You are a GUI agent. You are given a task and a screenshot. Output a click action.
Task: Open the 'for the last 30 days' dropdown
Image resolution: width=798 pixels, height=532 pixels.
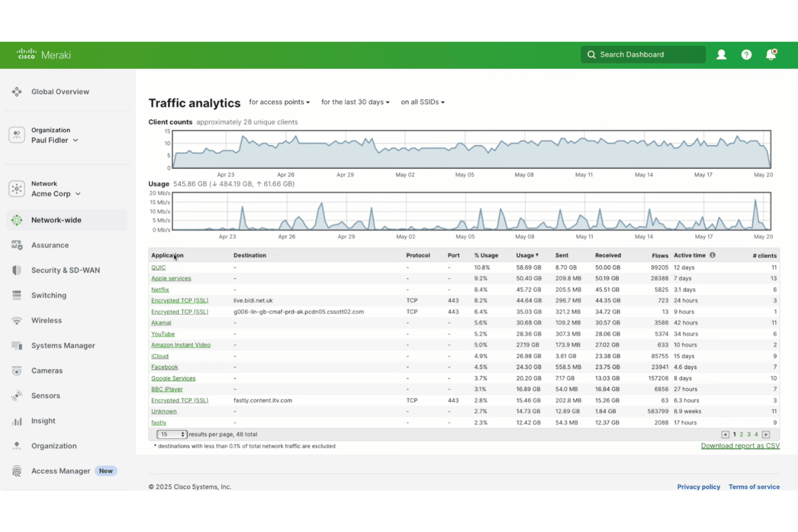tap(355, 102)
